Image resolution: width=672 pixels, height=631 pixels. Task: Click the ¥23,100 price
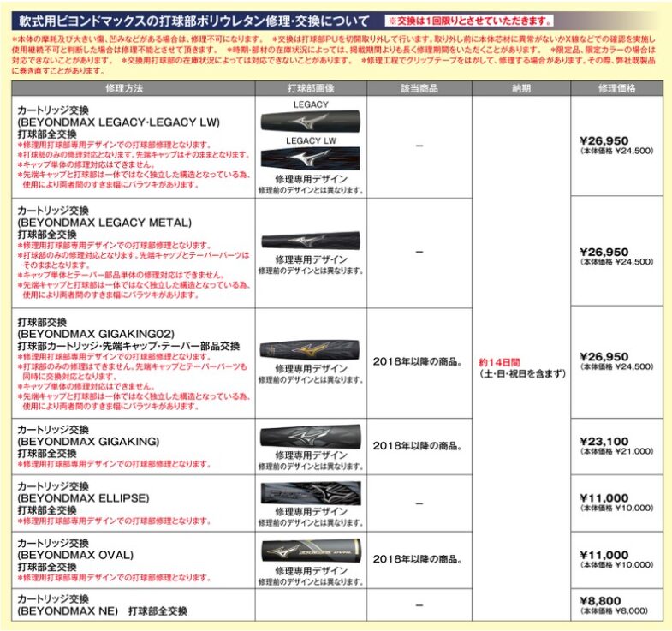(604, 442)
